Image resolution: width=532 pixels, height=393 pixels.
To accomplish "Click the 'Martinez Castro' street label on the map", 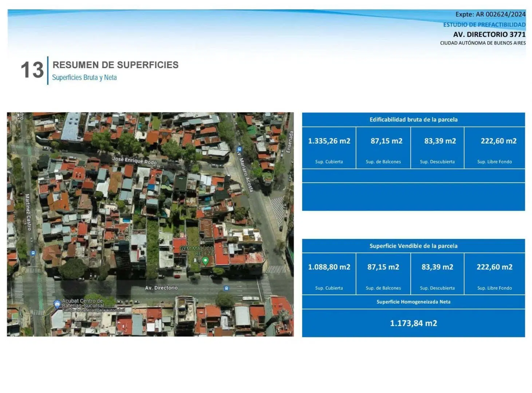I will point(28,212).
